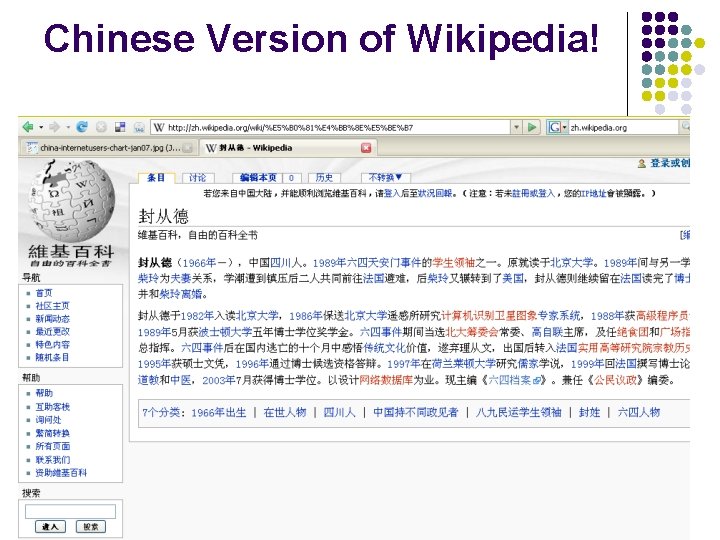720x540 pixels.
Task: Open 社区主页 in the sidebar
Action: pos(52,305)
